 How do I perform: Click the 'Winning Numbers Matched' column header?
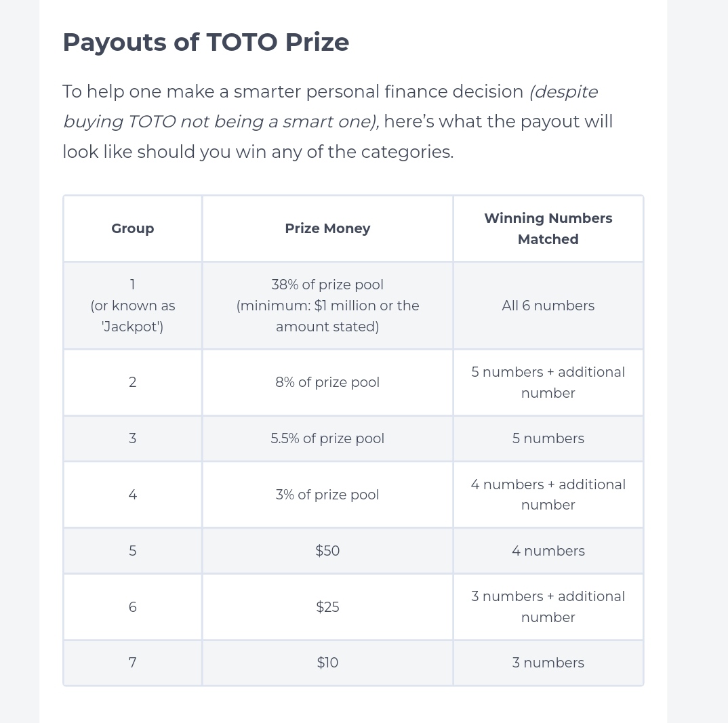click(x=548, y=228)
